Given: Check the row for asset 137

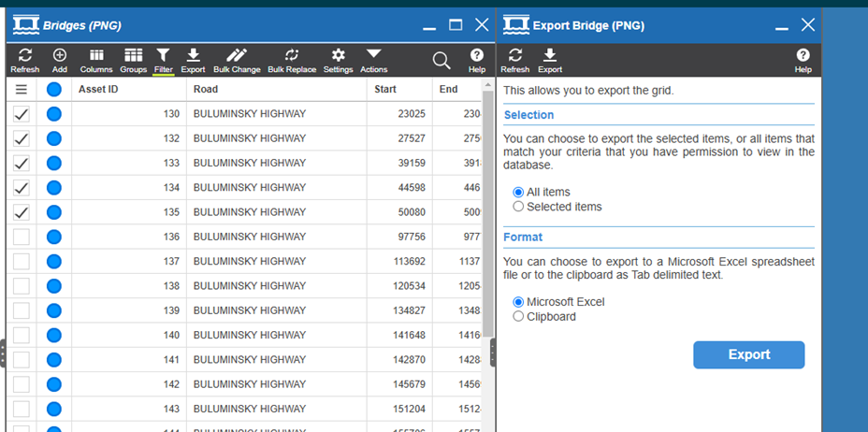Looking at the screenshot, I should click(x=21, y=262).
